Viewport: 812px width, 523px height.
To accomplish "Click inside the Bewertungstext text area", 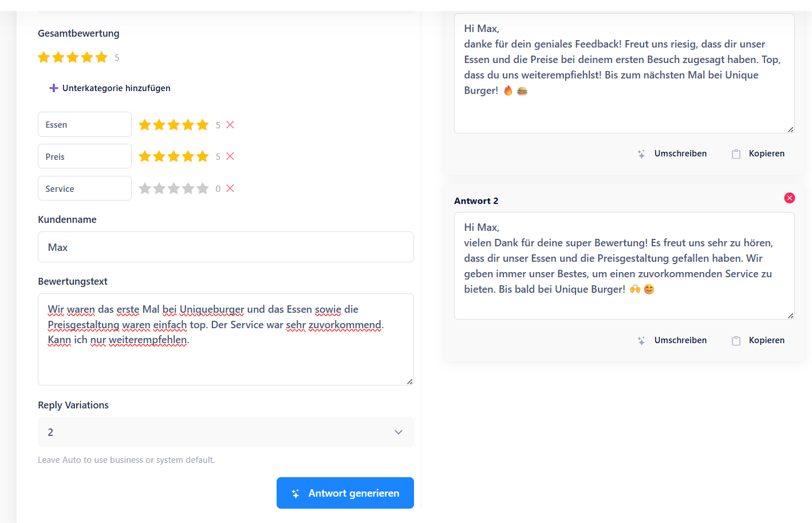I will (x=226, y=361).
